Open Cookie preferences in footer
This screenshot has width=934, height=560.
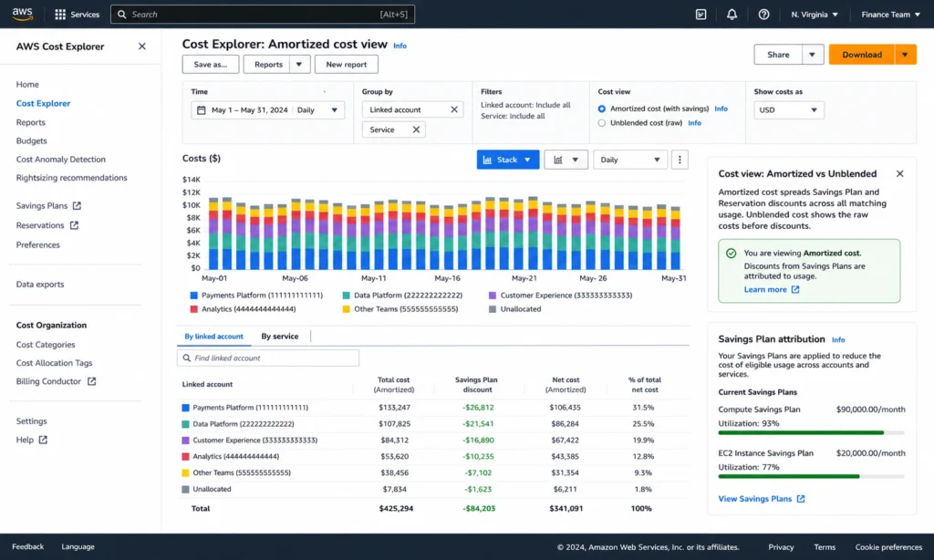(888, 547)
